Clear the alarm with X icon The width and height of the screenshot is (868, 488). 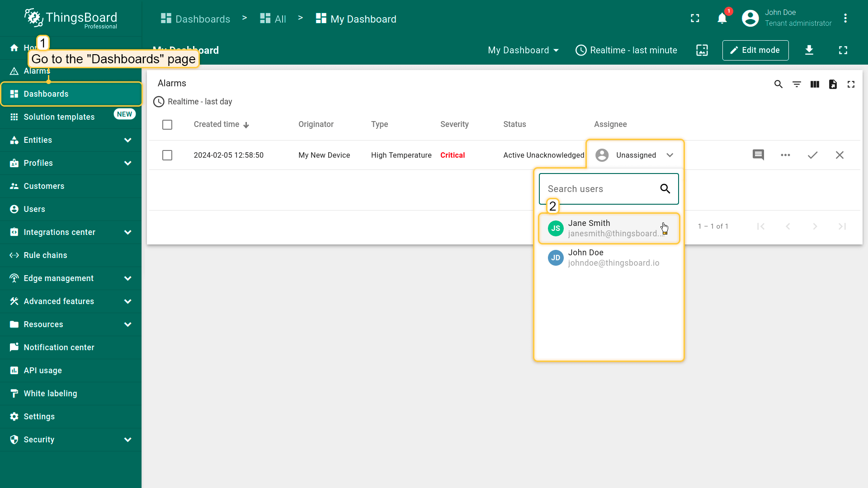(x=840, y=155)
